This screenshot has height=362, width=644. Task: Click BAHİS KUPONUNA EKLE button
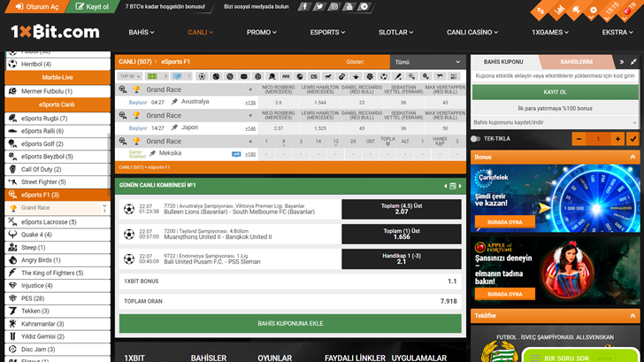(x=290, y=323)
